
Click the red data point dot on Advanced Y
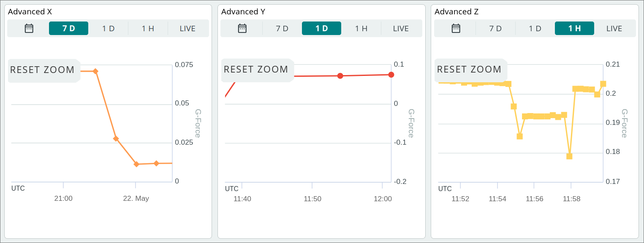click(341, 75)
